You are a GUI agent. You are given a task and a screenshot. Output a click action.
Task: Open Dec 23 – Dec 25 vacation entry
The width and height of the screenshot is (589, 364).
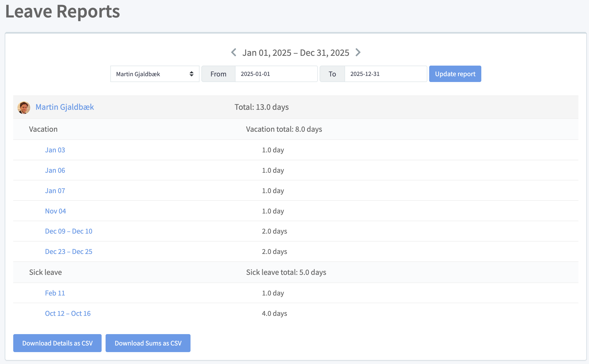coord(69,252)
